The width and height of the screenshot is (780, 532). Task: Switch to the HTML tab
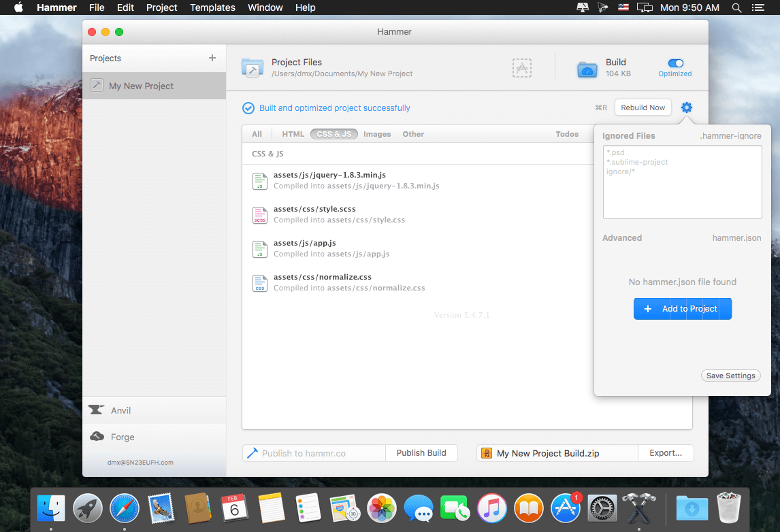point(293,134)
